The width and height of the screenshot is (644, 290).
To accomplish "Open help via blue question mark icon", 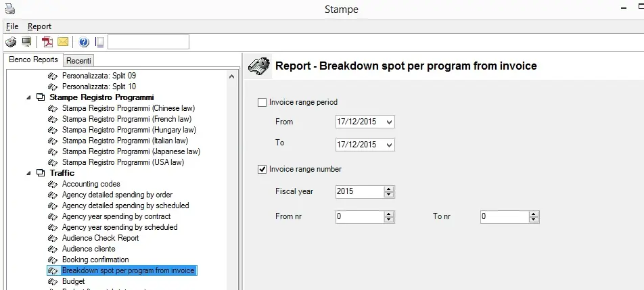I will [x=84, y=42].
